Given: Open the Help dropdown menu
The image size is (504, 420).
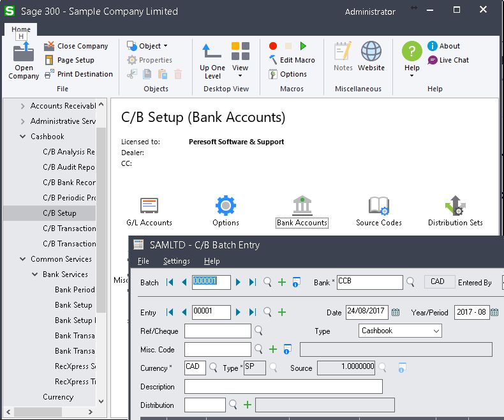Looking at the screenshot, I should pyautogui.click(x=411, y=60).
